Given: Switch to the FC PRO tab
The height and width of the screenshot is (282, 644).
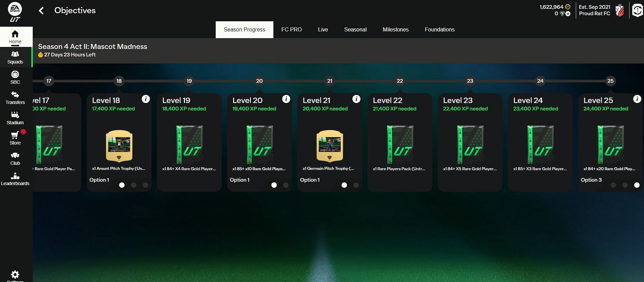Looking at the screenshot, I should [292, 30].
